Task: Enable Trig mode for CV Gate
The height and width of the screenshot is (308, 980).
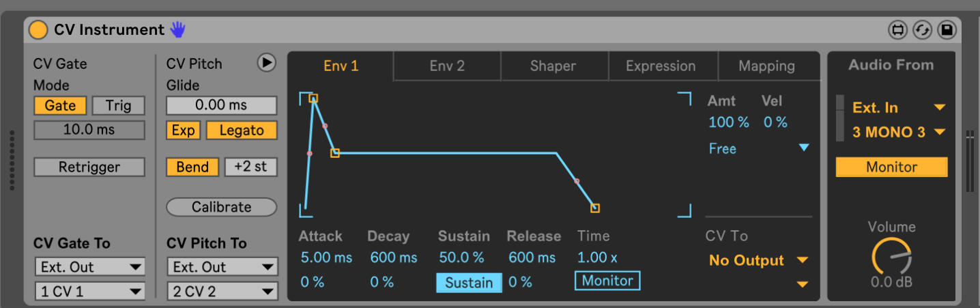Action: (118, 106)
